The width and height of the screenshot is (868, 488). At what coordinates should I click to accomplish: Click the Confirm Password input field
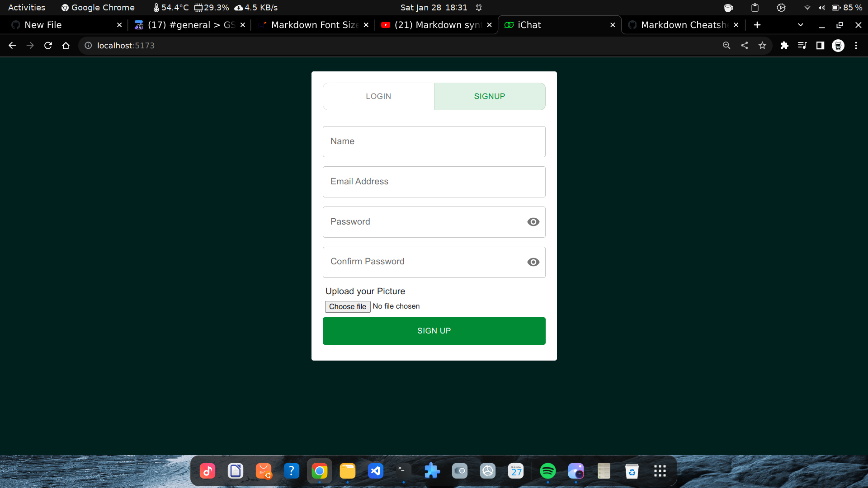click(434, 262)
